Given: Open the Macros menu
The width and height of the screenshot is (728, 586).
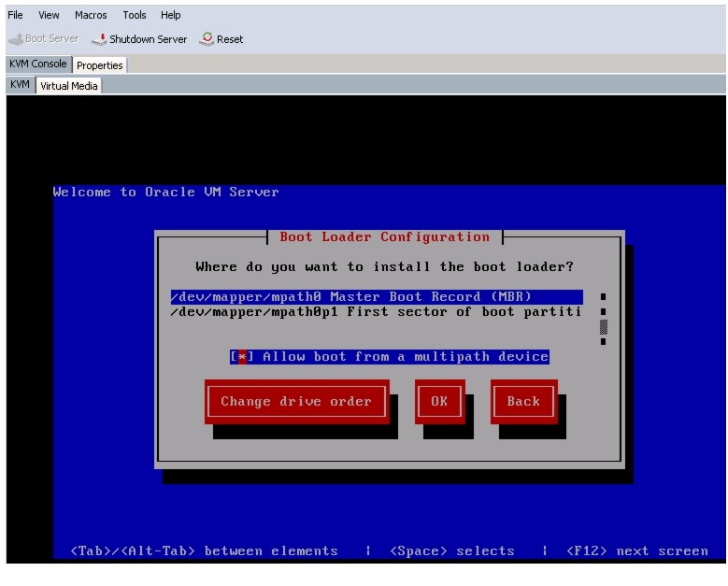Looking at the screenshot, I should tap(91, 15).
